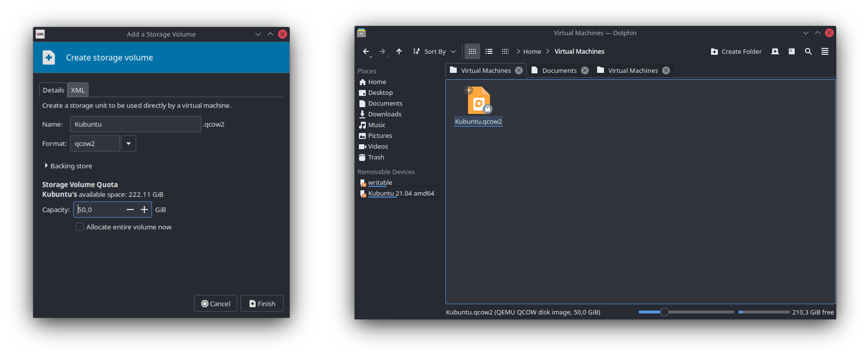Screen dimensions: 868x357
Task: Close the Virtual Machines tab right of Documents
Action: tap(666, 70)
